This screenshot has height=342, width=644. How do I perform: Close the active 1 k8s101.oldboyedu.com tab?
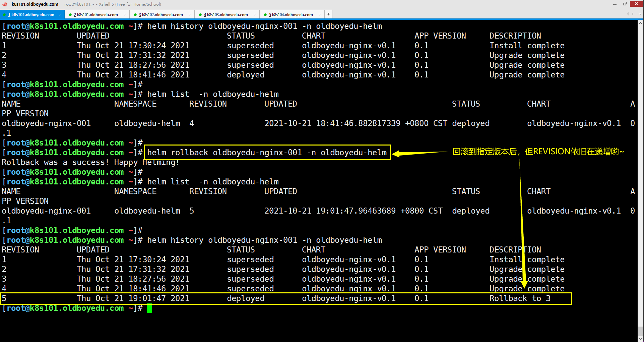click(x=60, y=14)
